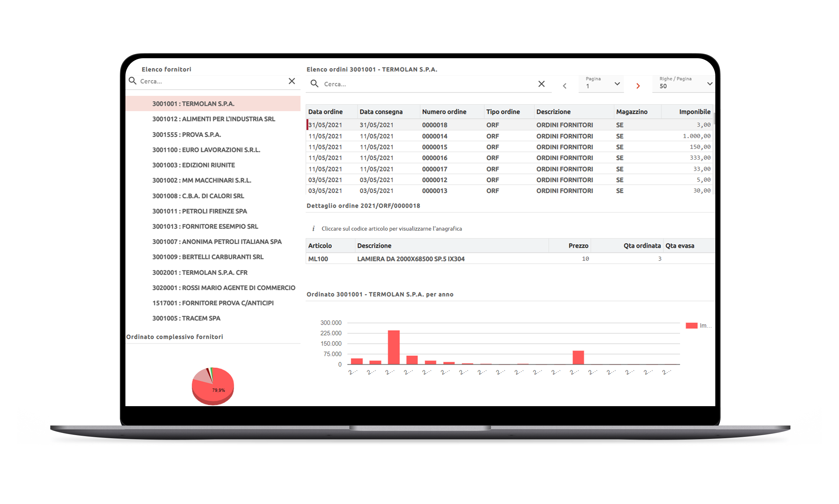Open article code ML100

click(318, 259)
